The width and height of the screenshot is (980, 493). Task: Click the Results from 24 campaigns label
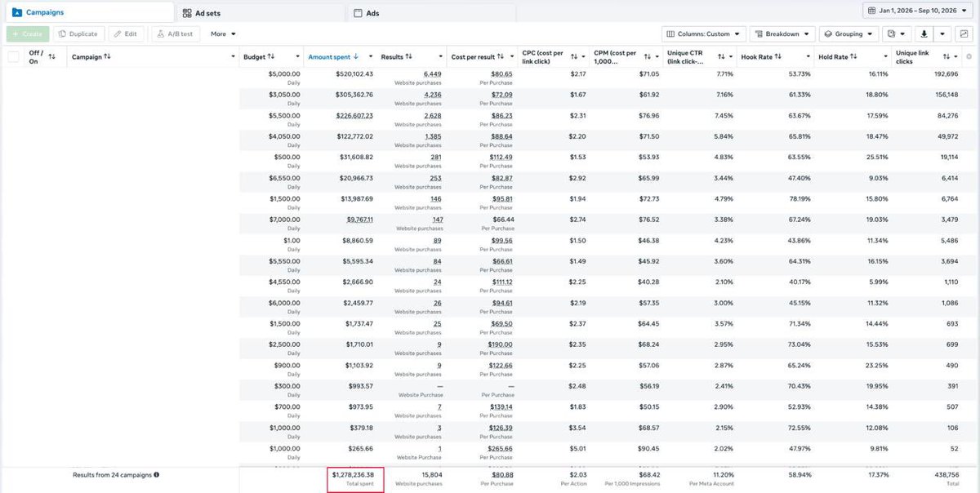111,474
